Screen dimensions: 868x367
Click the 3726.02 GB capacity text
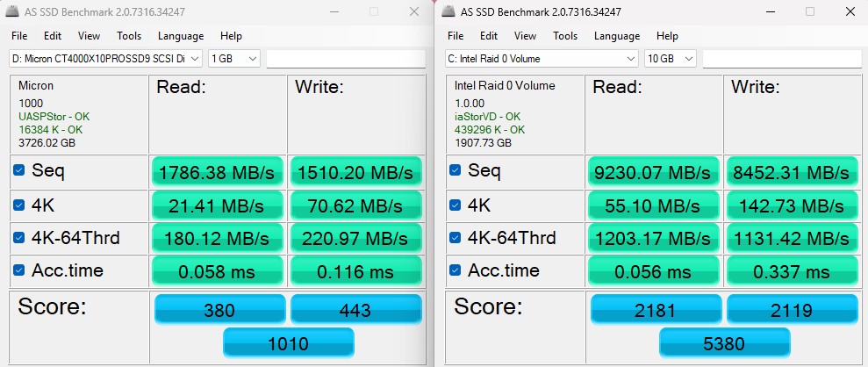click(47, 143)
